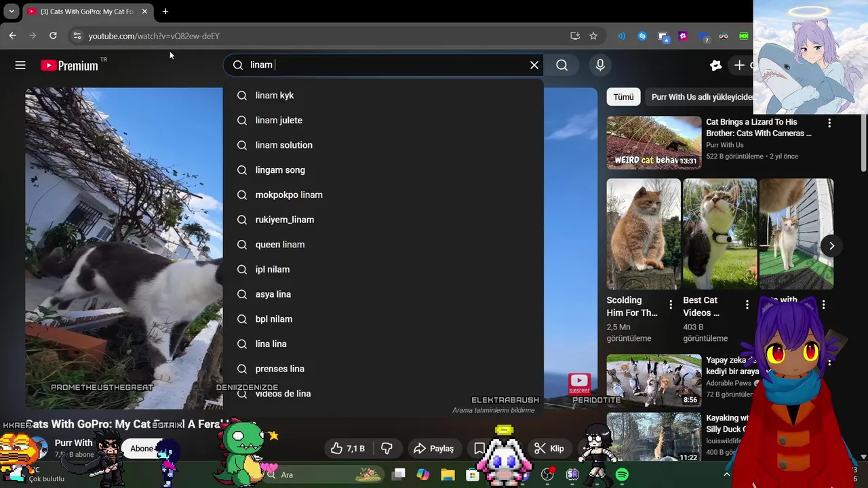Bookmark this page with the star icon
This screenshot has height=488, width=868.
click(593, 36)
